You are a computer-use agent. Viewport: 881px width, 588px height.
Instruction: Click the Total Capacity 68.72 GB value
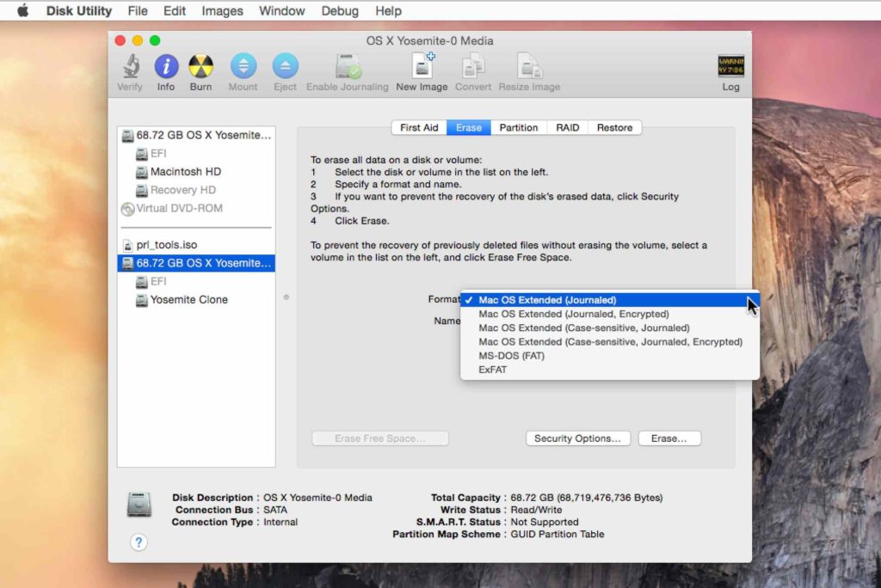pos(587,498)
